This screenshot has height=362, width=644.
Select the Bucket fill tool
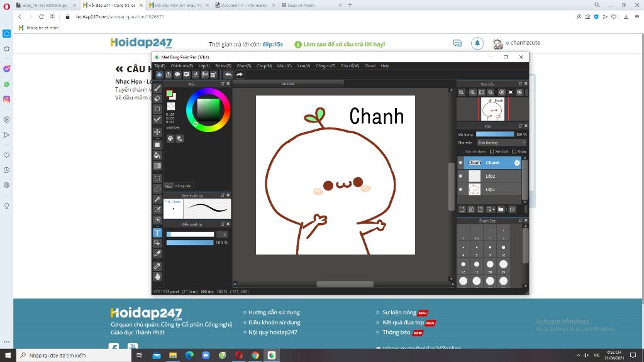[157, 155]
